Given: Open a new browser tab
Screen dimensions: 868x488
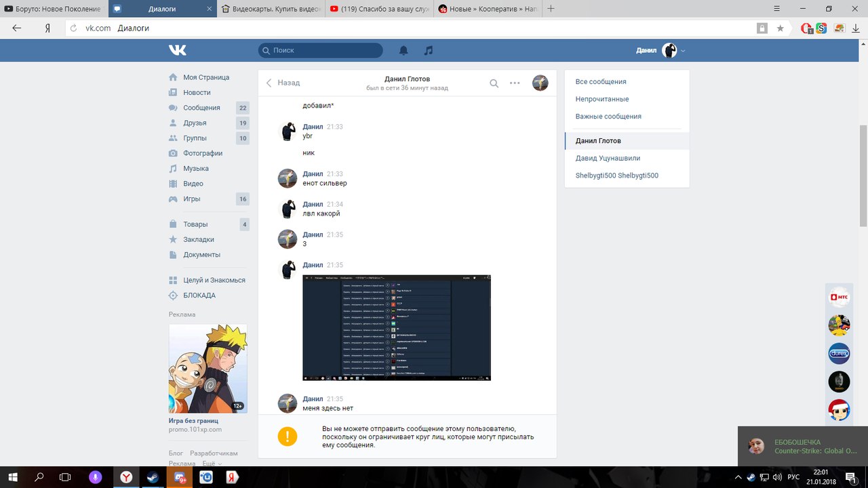Looking at the screenshot, I should pos(551,9).
